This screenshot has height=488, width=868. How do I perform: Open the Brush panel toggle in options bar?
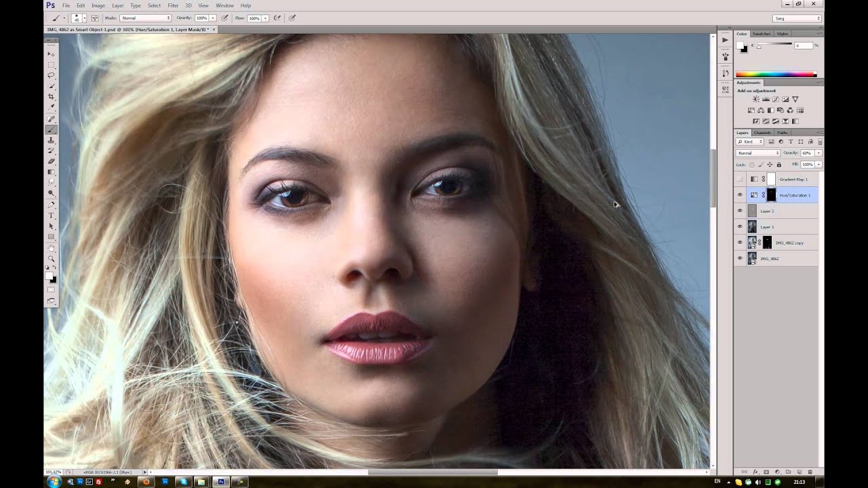[94, 18]
